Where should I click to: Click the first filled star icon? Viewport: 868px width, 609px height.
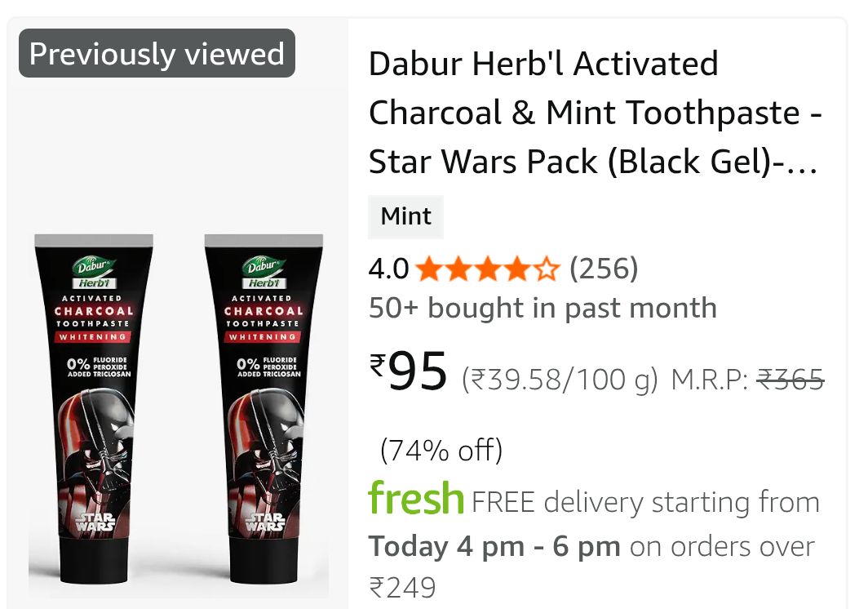429,270
